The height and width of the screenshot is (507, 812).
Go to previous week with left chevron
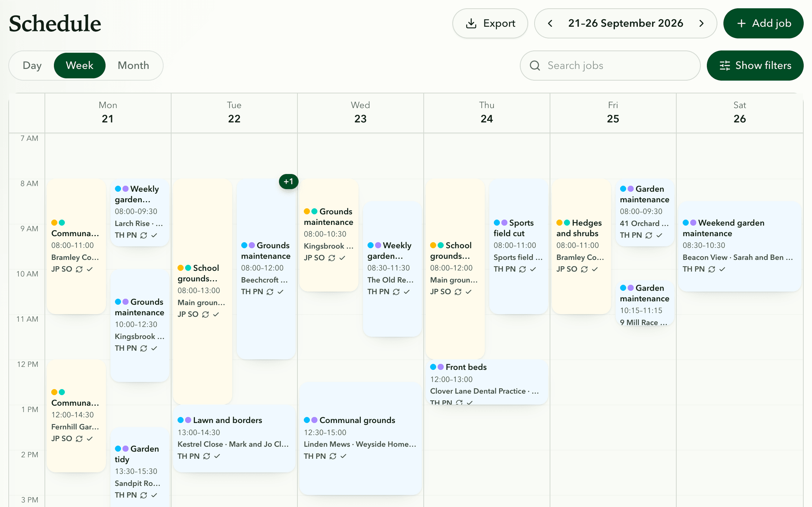(550, 23)
